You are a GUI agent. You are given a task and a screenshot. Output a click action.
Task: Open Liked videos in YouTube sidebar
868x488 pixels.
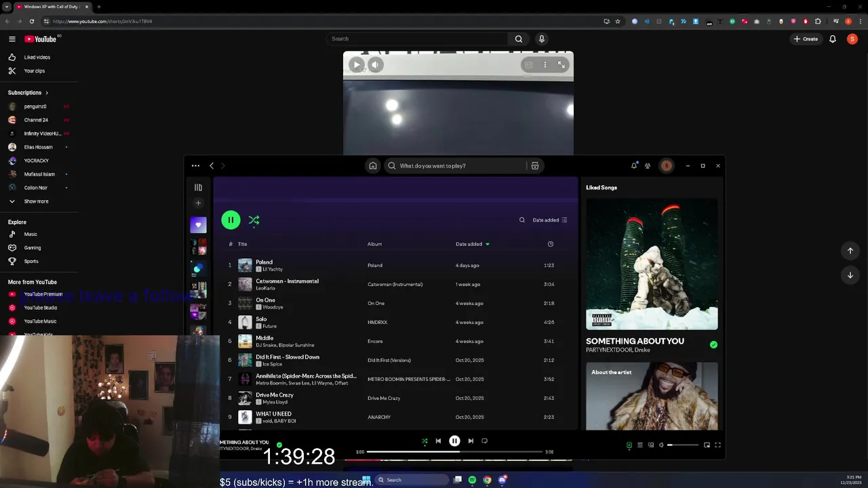pos(37,57)
